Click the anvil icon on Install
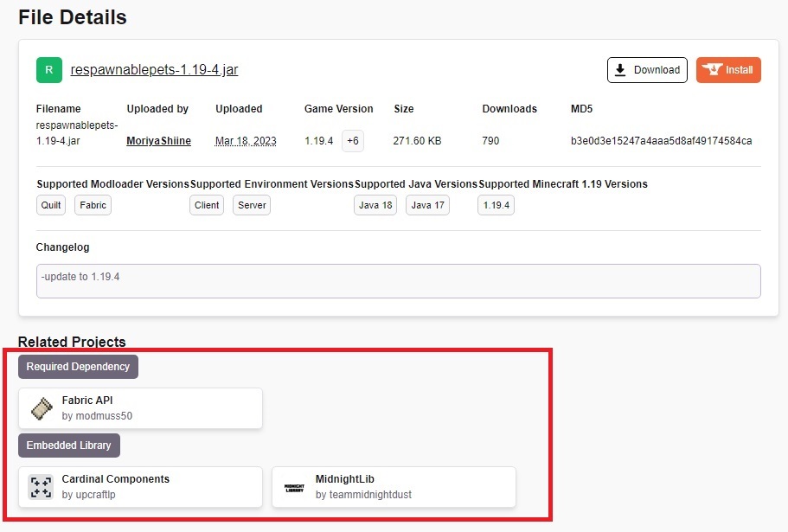Viewport: 788px width, 532px height. [713, 70]
